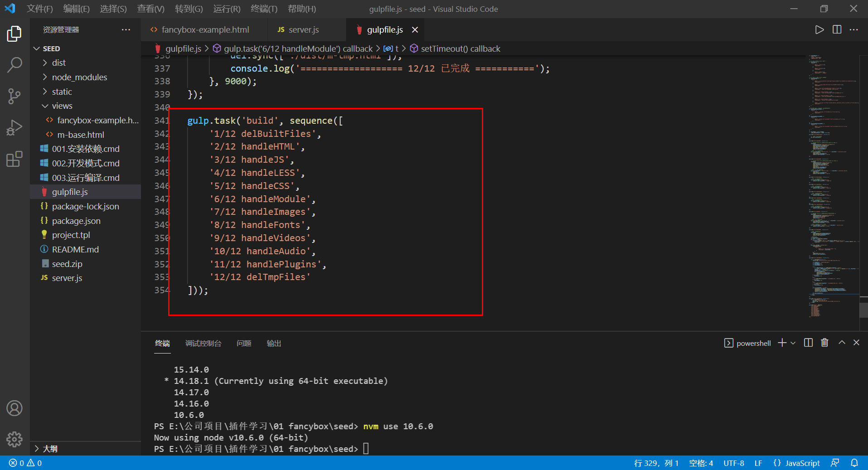868x470 pixels.
Task: Open the Run and Debug view
Action: tap(15, 127)
